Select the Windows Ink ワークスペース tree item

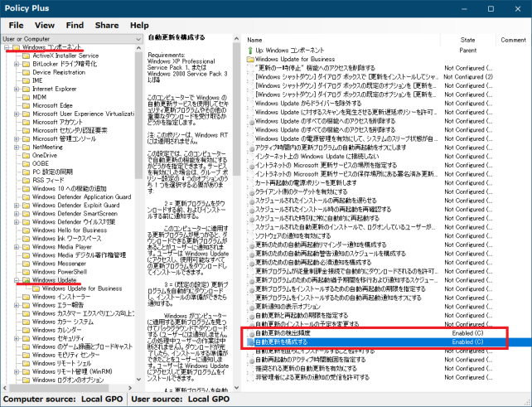(66, 239)
